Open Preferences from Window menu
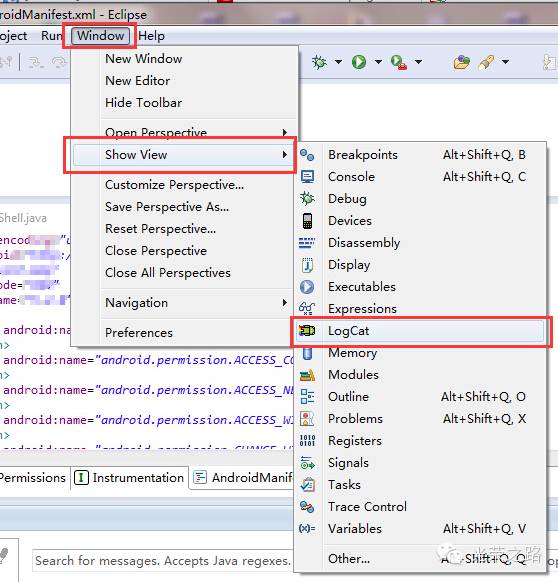 (139, 333)
